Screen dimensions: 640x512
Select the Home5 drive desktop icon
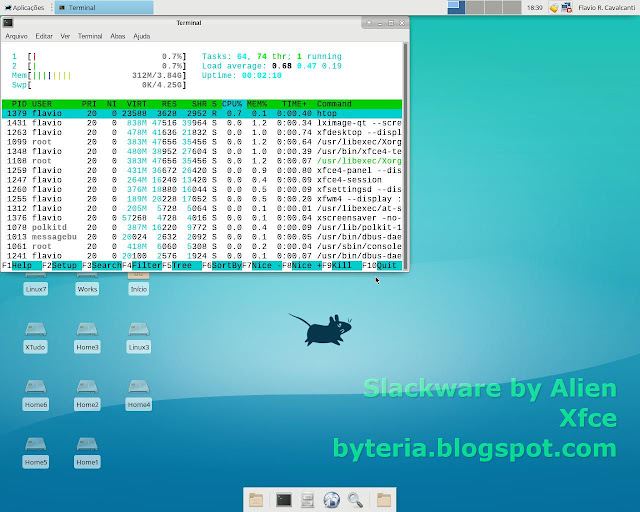36,453
